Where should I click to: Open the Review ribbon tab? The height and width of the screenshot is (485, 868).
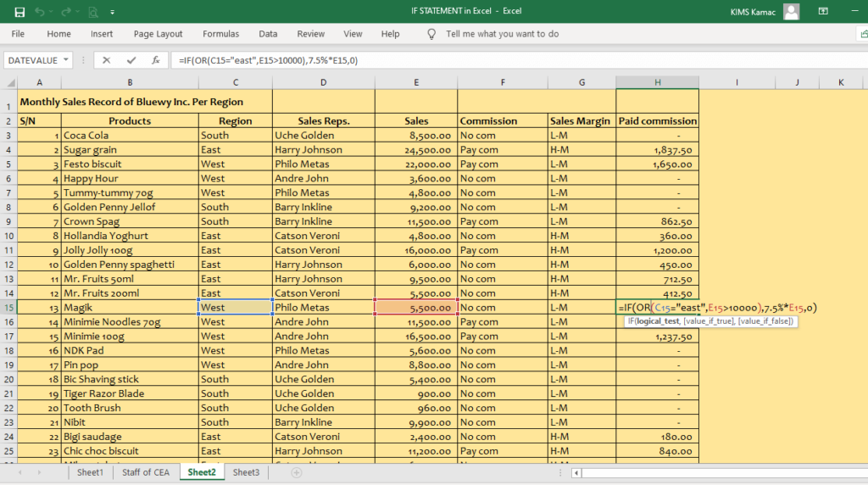pyautogui.click(x=310, y=34)
